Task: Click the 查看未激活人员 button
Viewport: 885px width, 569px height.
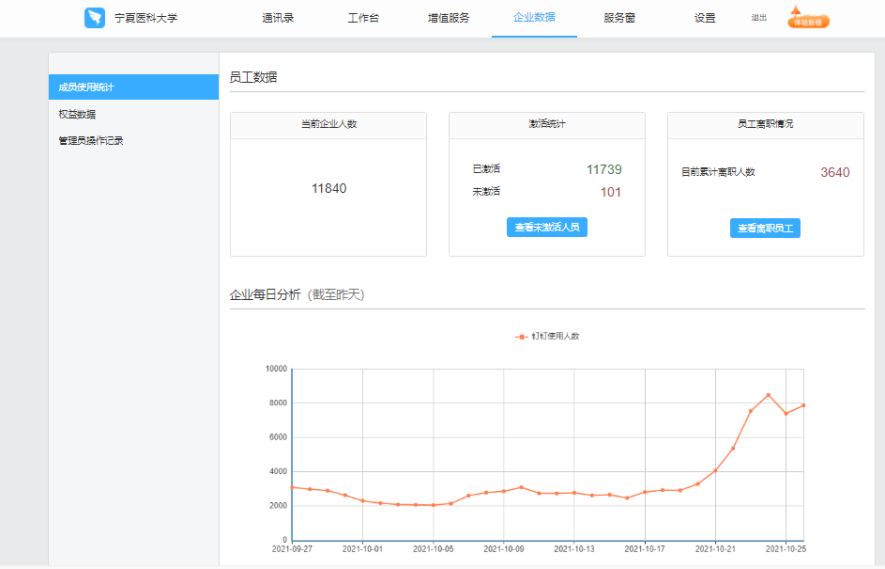Action: point(547,228)
